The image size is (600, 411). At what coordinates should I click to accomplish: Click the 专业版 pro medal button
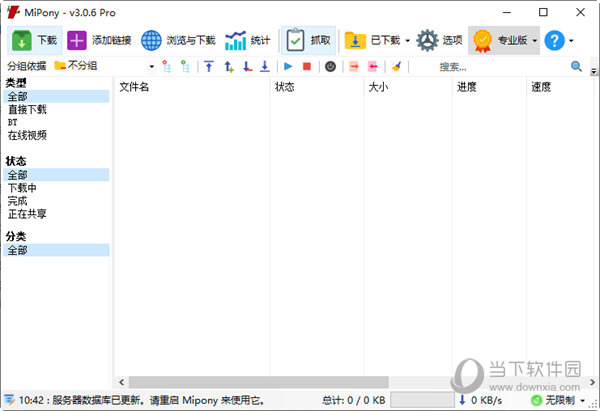click(499, 40)
